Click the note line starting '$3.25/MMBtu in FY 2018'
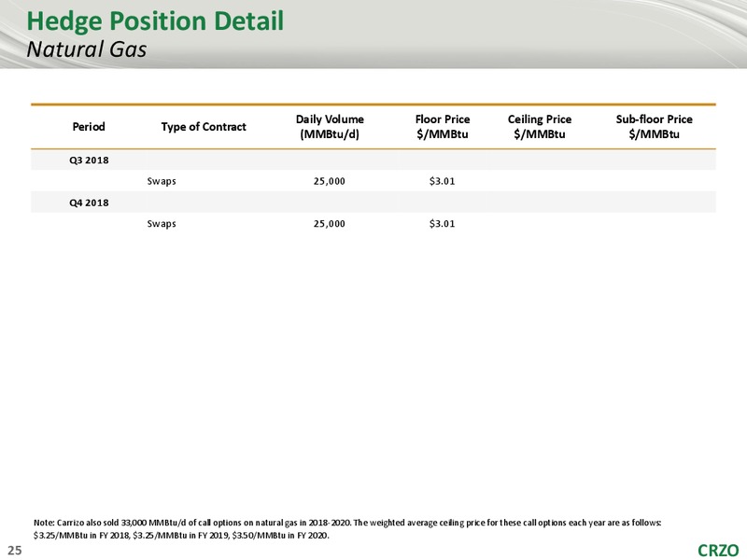Screen dimensions: 747x560 [181, 535]
